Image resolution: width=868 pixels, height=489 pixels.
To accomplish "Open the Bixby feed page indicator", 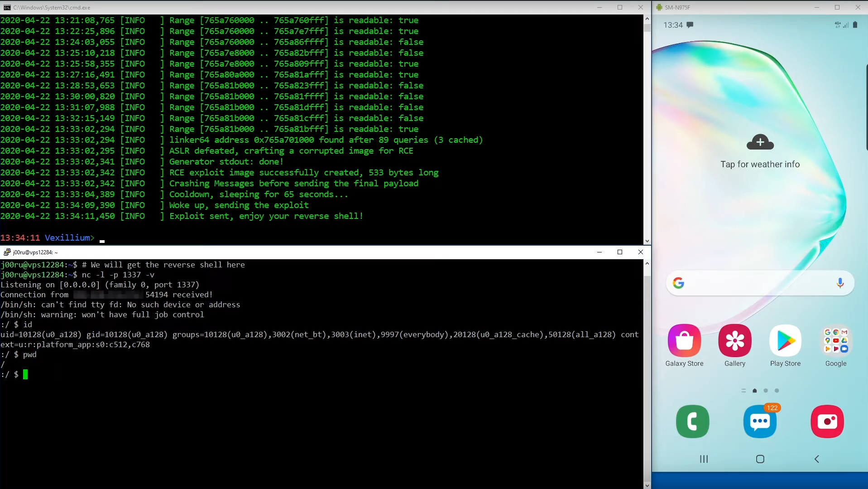I will 743,391.
